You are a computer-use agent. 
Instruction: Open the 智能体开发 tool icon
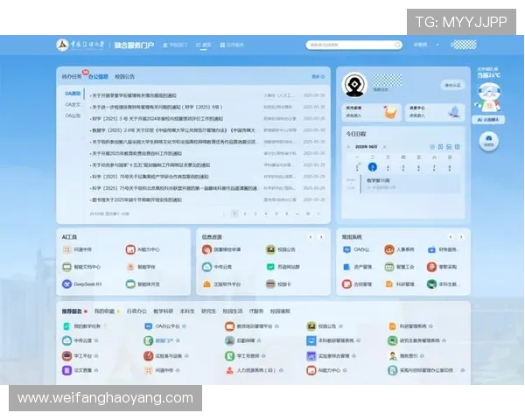click(130, 284)
